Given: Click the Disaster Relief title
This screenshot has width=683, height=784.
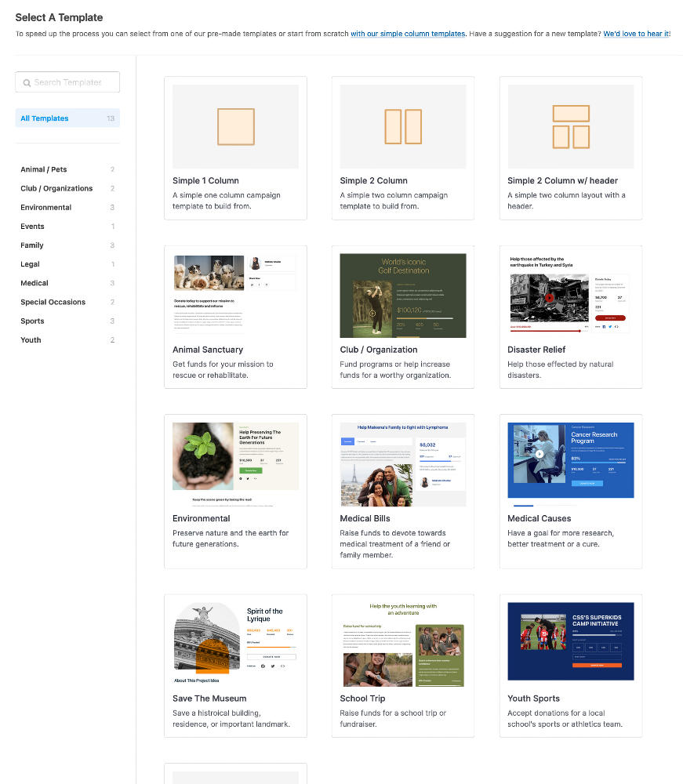Looking at the screenshot, I should click(x=536, y=350).
